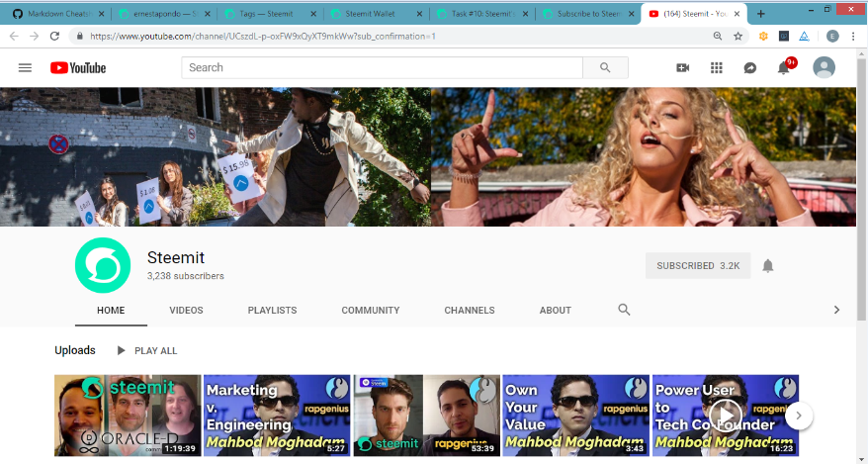Open the messages share icon
The width and height of the screenshot is (868, 464).
(x=749, y=67)
